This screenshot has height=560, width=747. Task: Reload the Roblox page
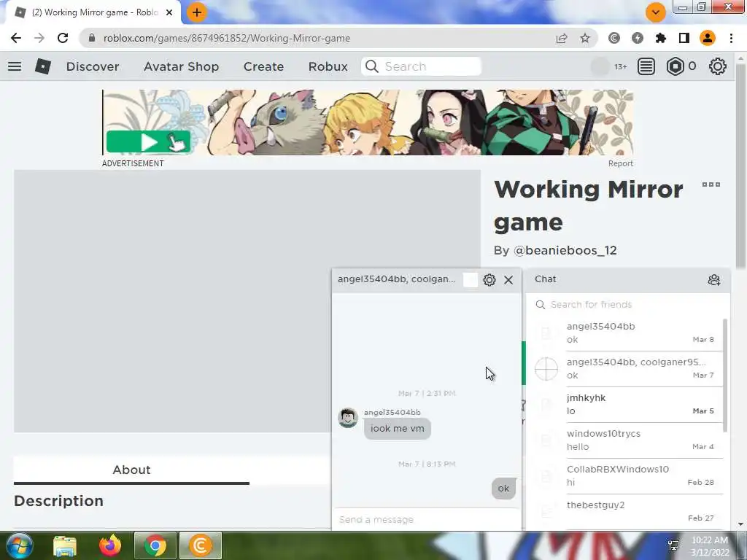coord(63,38)
